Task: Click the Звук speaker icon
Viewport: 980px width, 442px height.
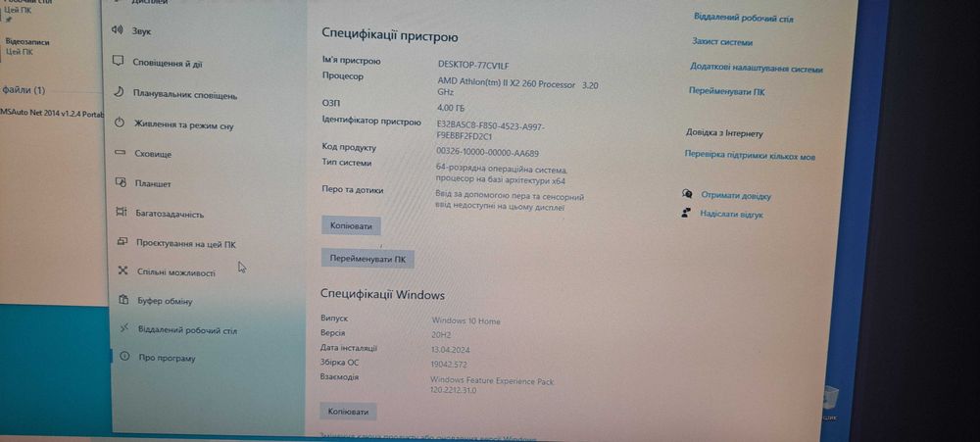Action: tap(117, 29)
